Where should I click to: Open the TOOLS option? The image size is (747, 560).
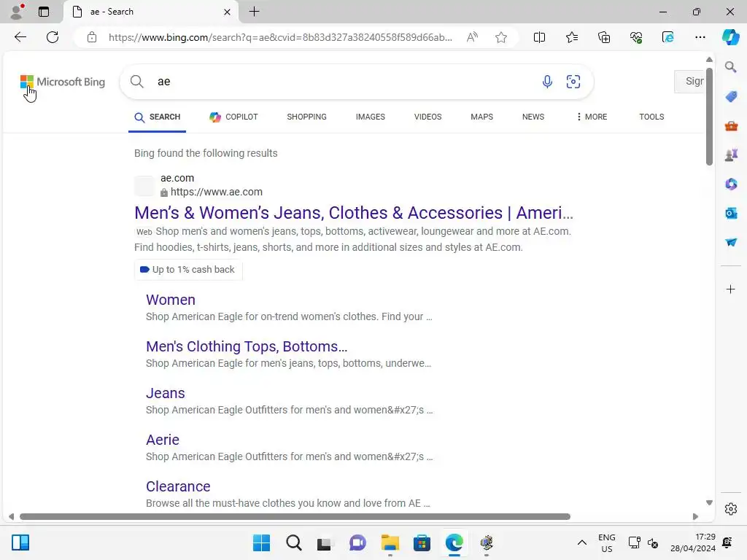(651, 117)
